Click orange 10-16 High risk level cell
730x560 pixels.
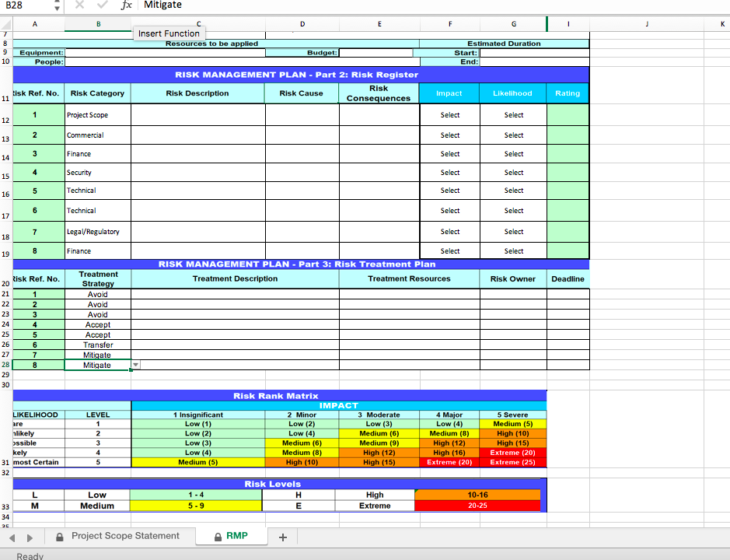[x=477, y=495]
